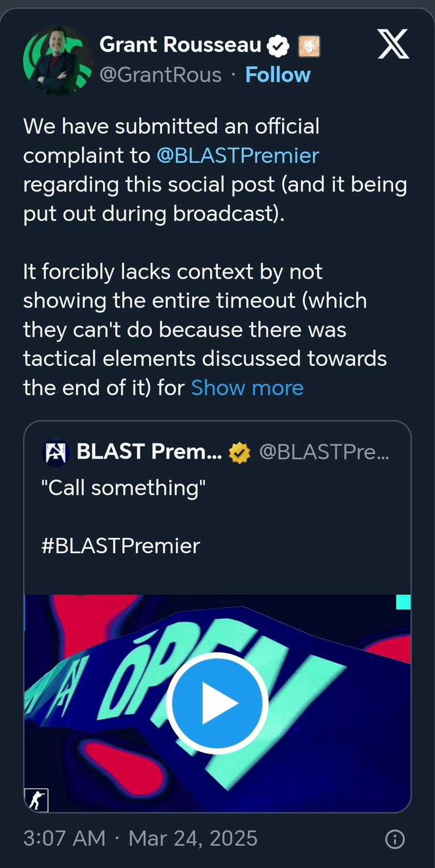
Task: Follow @GrantRous
Action: [x=278, y=74]
